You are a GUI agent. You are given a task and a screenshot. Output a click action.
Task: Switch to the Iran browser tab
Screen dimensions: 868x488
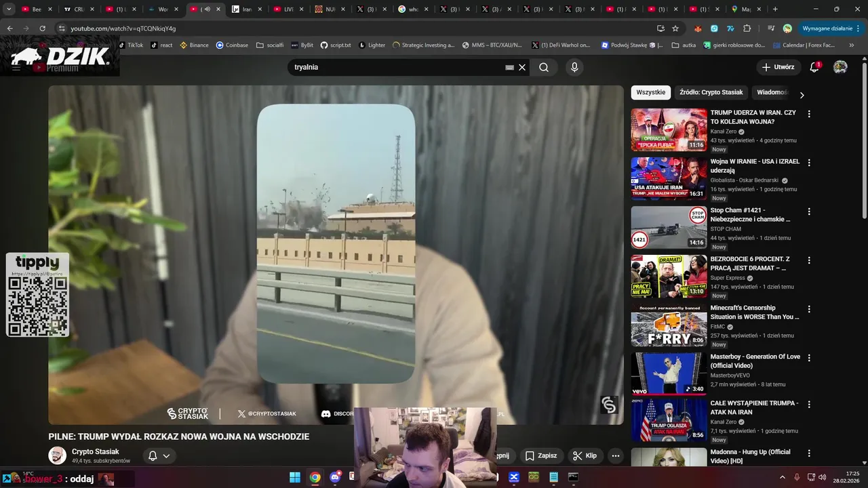(x=247, y=9)
